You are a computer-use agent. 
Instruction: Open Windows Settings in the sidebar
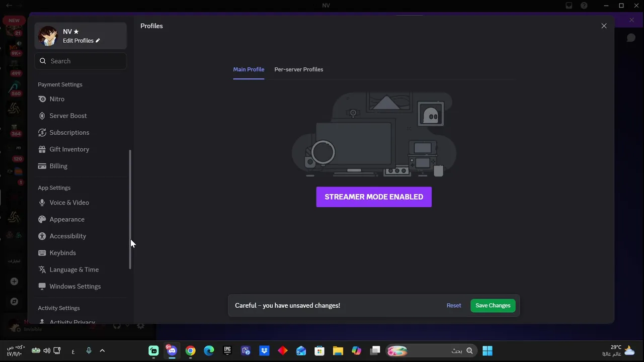pyautogui.click(x=80, y=287)
